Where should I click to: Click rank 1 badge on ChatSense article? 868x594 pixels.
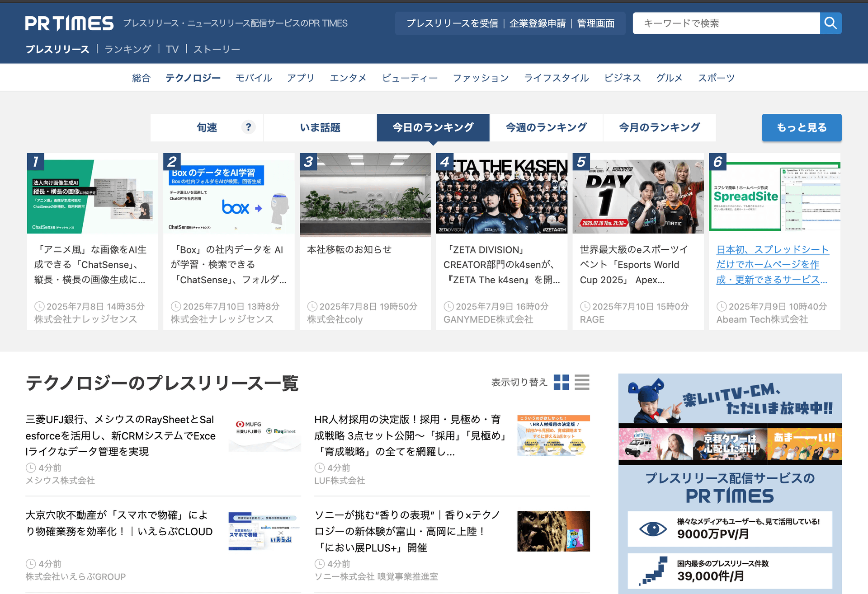tap(36, 161)
